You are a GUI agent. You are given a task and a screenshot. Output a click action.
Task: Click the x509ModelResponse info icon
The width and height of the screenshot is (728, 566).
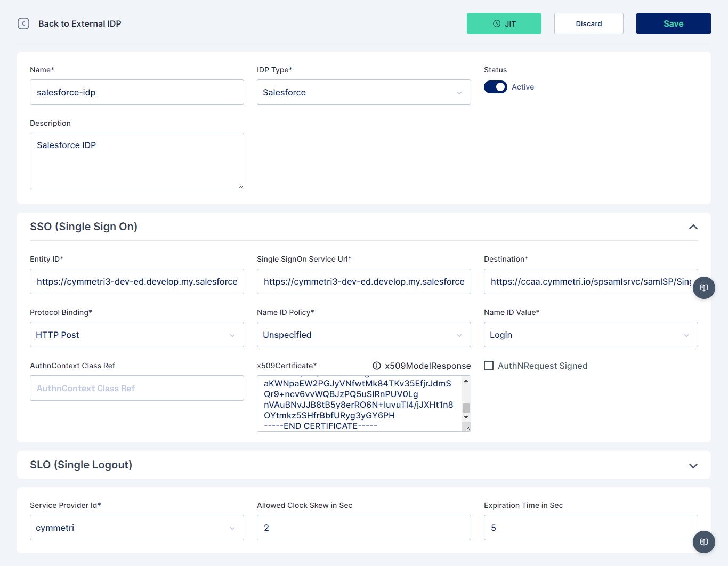pyautogui.click(x=377, y=366)
